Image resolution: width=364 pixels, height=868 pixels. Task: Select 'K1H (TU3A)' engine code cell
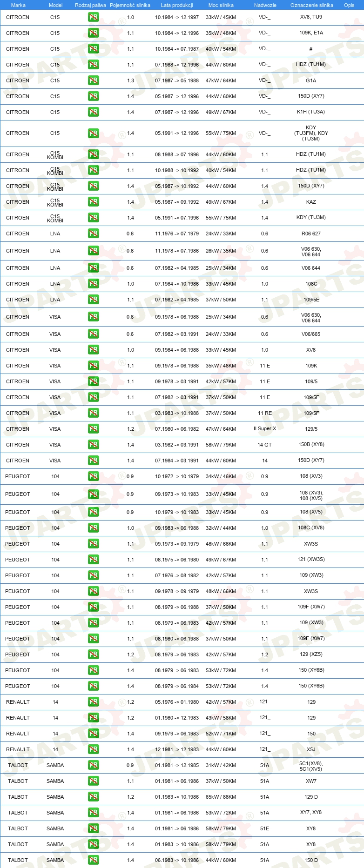tap(311, 112)
